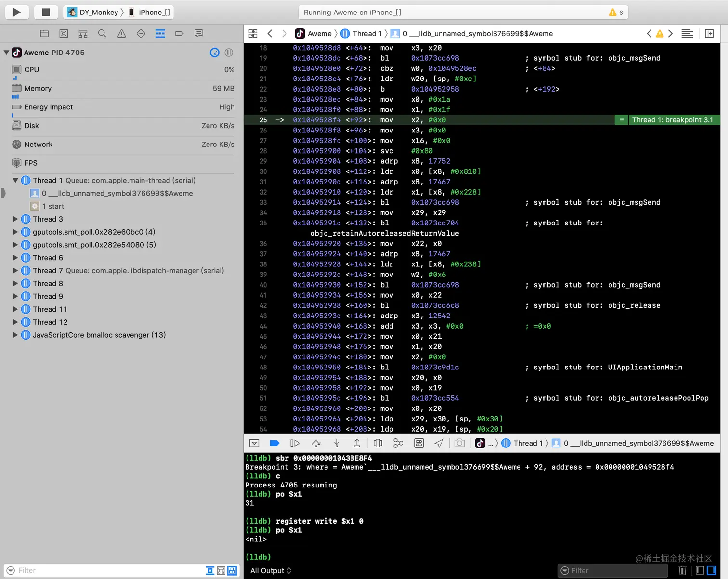
Task: Step over the current instruction
Action: 316,443
